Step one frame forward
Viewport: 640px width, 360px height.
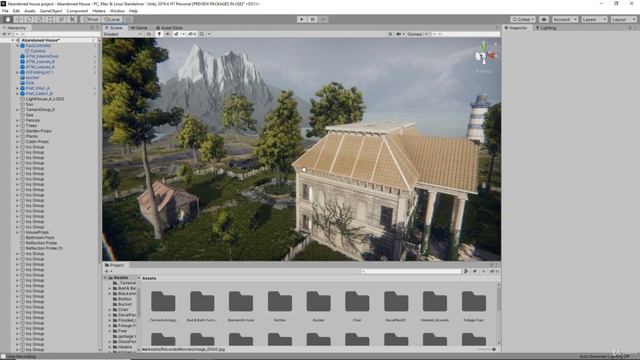click(x=323, y=19)
